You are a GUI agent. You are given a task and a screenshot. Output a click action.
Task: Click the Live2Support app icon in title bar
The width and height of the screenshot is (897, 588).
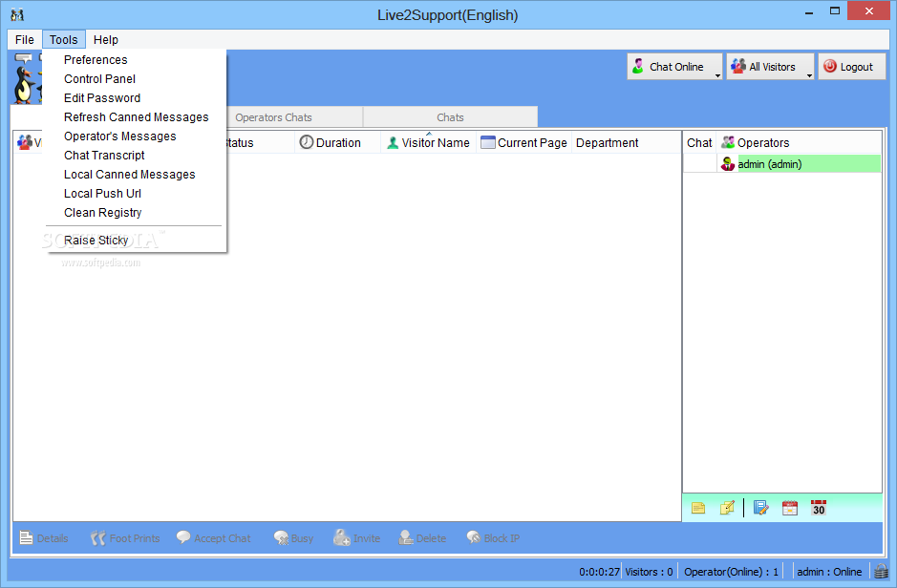(x=18, y=14)
